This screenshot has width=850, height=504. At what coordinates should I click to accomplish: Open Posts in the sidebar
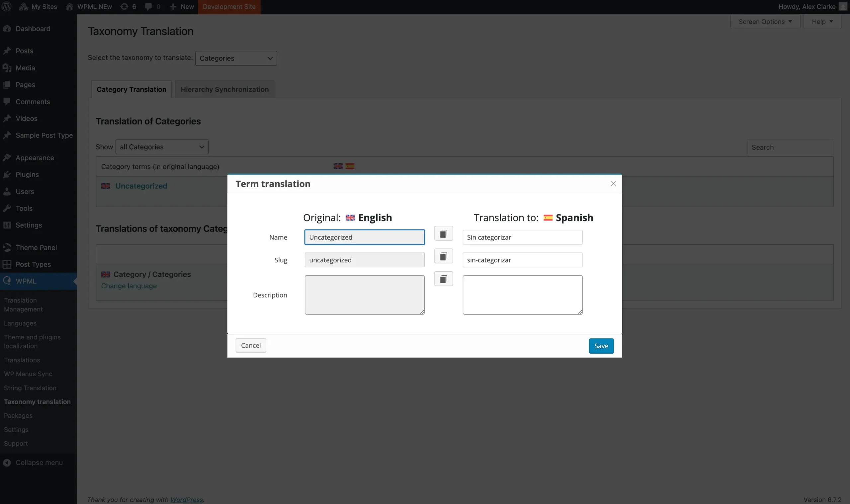tap(39, 51)
